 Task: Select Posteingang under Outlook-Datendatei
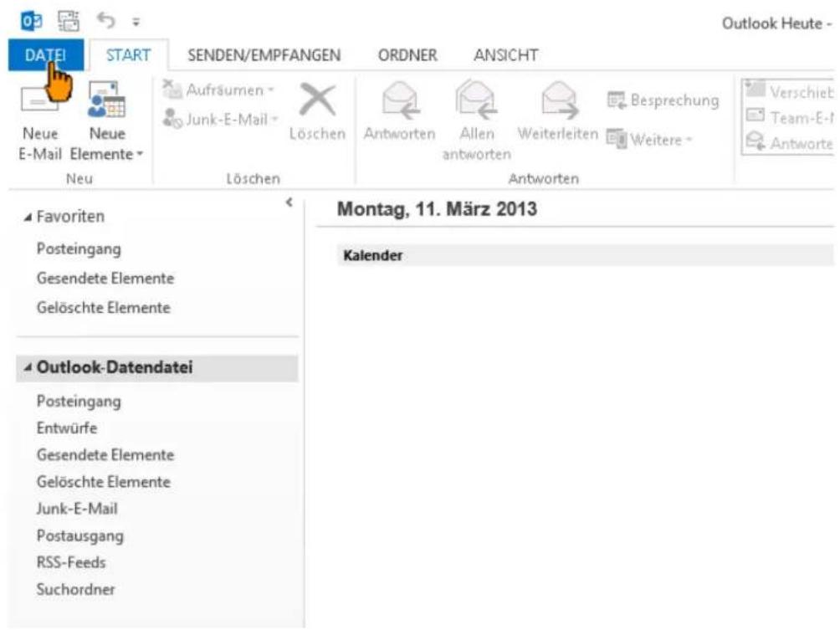tap(79, 401)
